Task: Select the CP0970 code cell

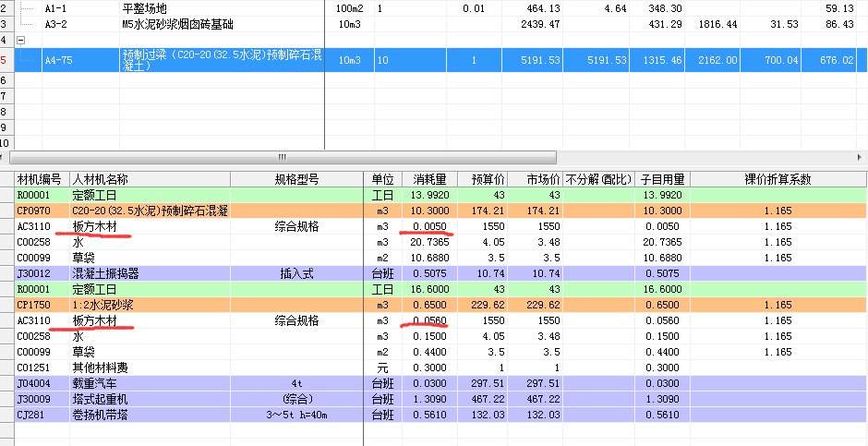Action: 42,211
